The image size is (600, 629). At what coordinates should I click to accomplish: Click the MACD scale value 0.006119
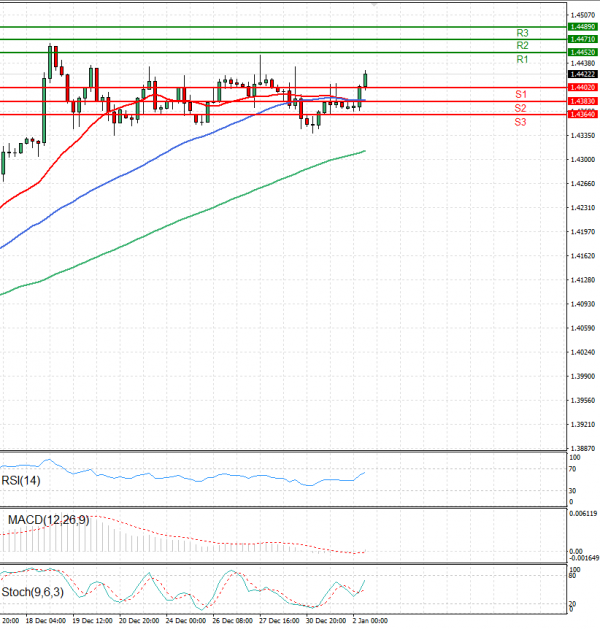(x=583, y=513)
